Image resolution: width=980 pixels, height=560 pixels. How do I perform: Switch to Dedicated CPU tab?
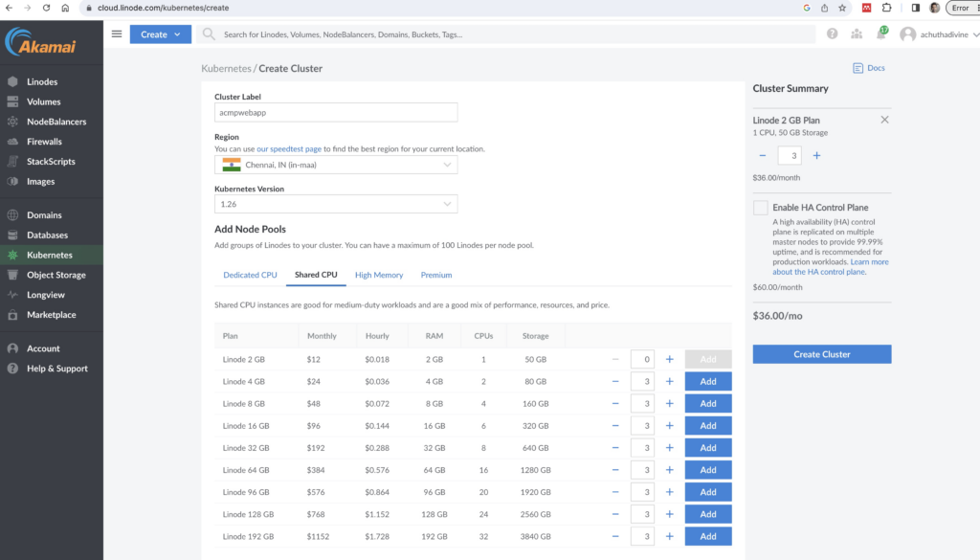[250, 275]
